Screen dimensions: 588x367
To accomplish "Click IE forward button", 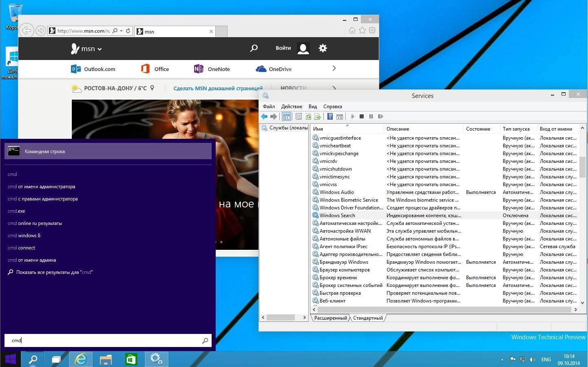I will [40, 31].
